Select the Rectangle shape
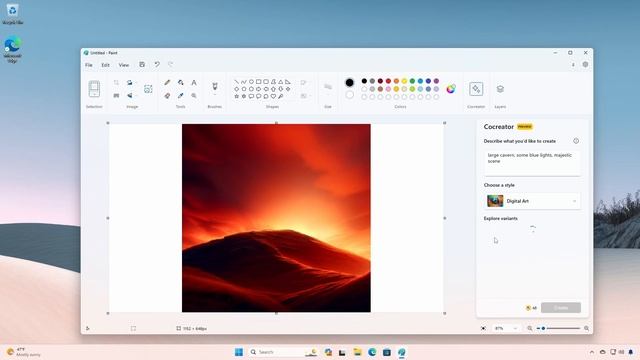This screenshot has width=640, height=360. [x=258, y=82]
